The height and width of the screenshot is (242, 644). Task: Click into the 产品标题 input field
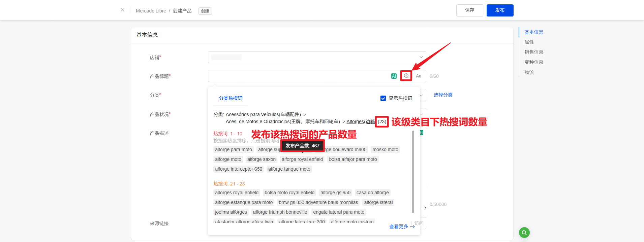[x=298, y=76]
